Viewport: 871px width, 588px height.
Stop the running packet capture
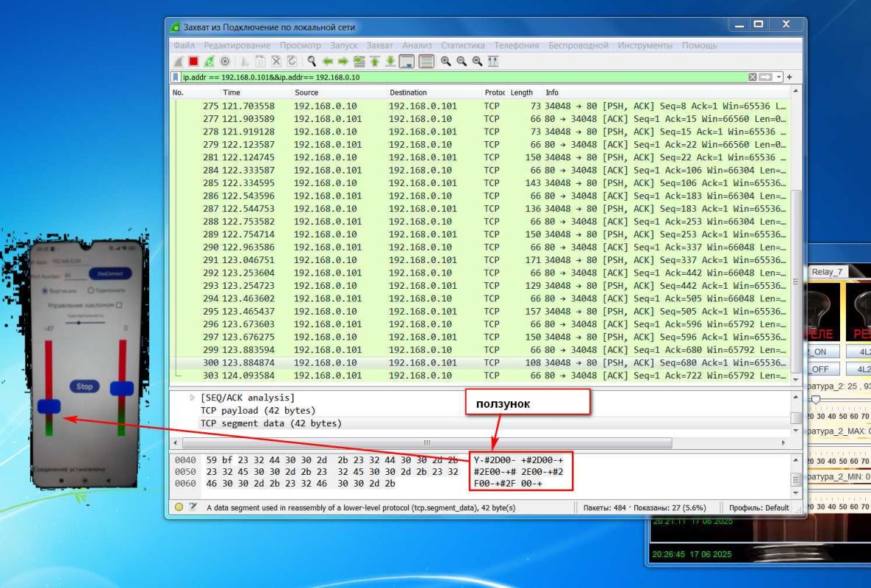[193, 62]
